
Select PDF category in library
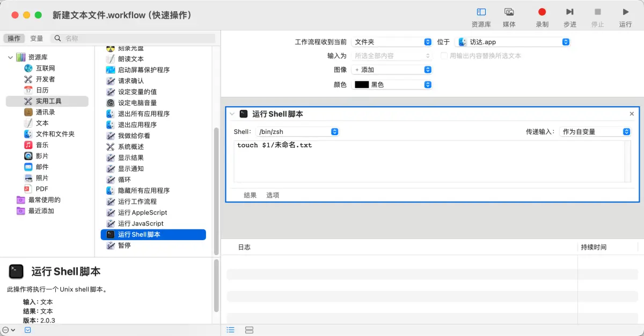(x=42, y=189)
